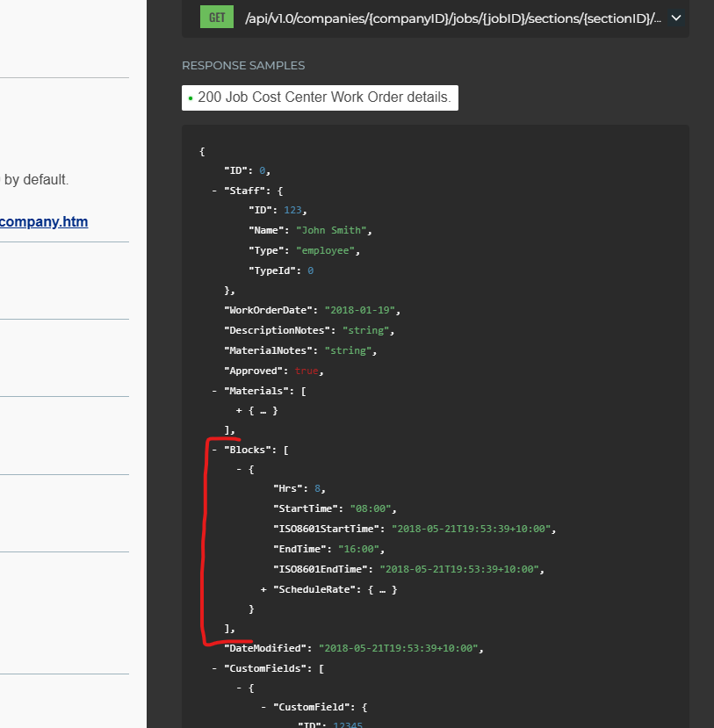The height and width of the screenshot is (728, 714).
Task: Click the green GET method badge
Action: (x=217, y=18)
